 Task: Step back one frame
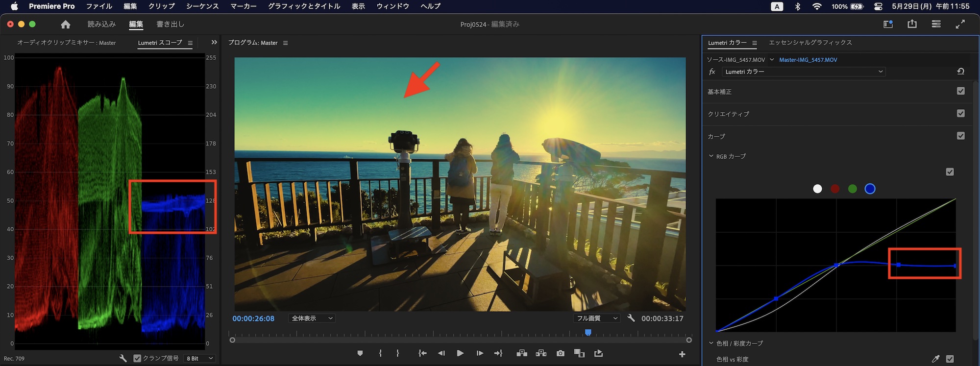click(x=441, y=353)
